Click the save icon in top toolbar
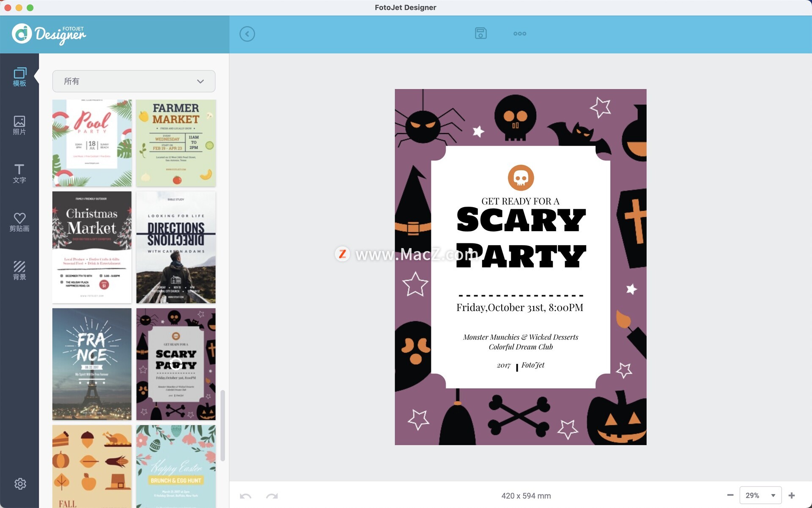 [x=480, y=33]
